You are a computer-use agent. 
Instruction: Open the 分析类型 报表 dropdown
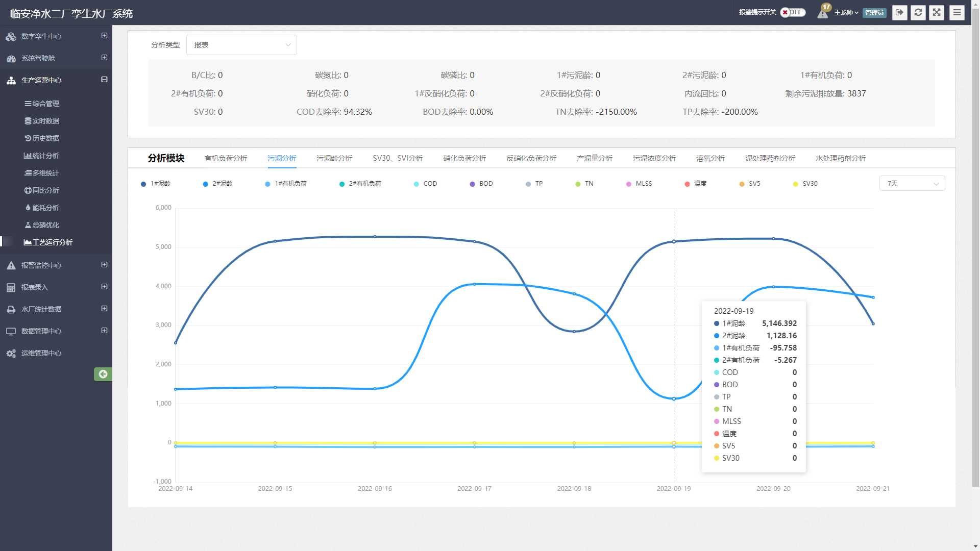click(x=241, y=45)
